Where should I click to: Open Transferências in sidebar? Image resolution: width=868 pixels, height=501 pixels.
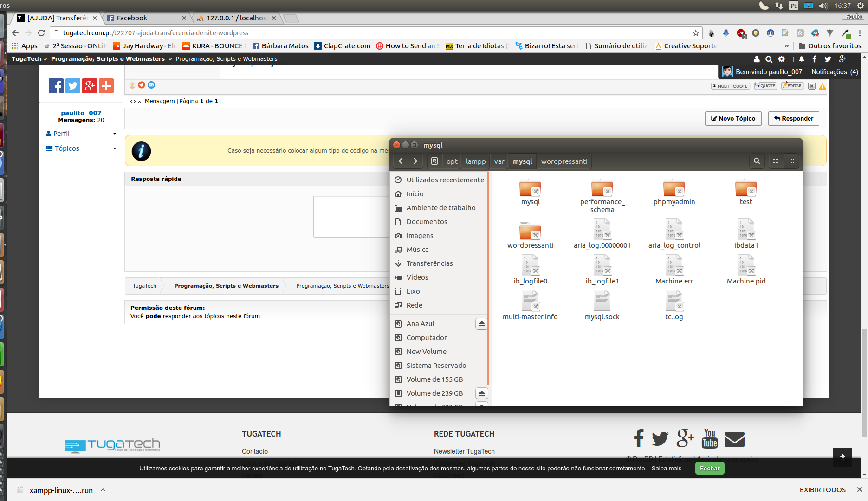click(429, 263)
